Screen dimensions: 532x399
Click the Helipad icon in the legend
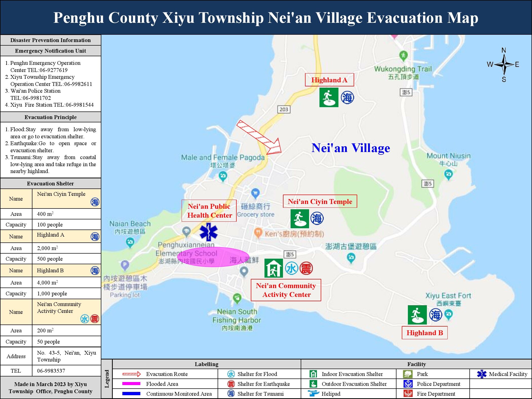click(x=313, y=394)
